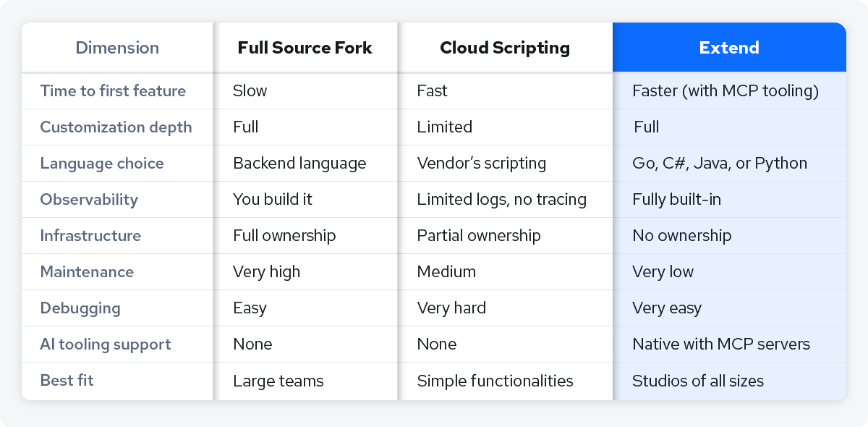868x427 pixels.
Task: Select the Cloud Scripting column header
Action: click(x=505, y=47)
